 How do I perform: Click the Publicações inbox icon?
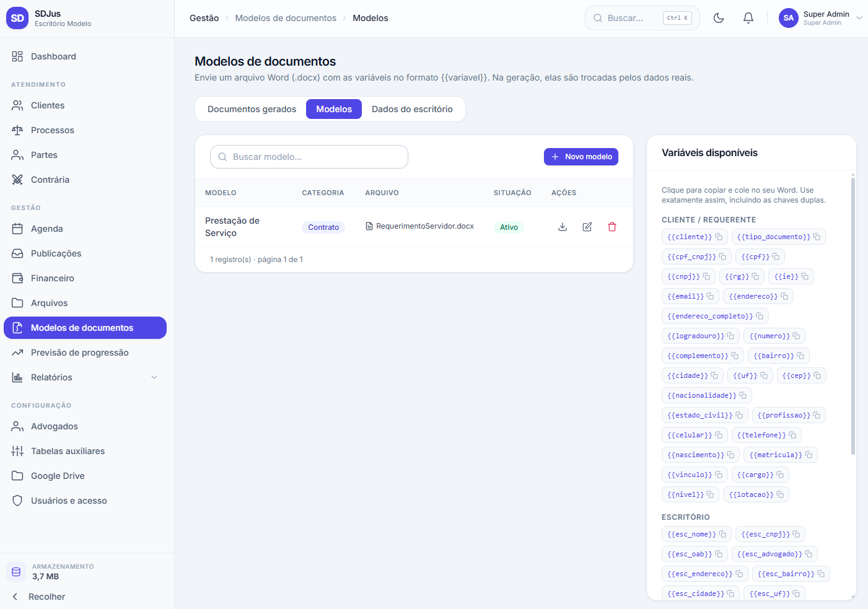tap(17, 253)
